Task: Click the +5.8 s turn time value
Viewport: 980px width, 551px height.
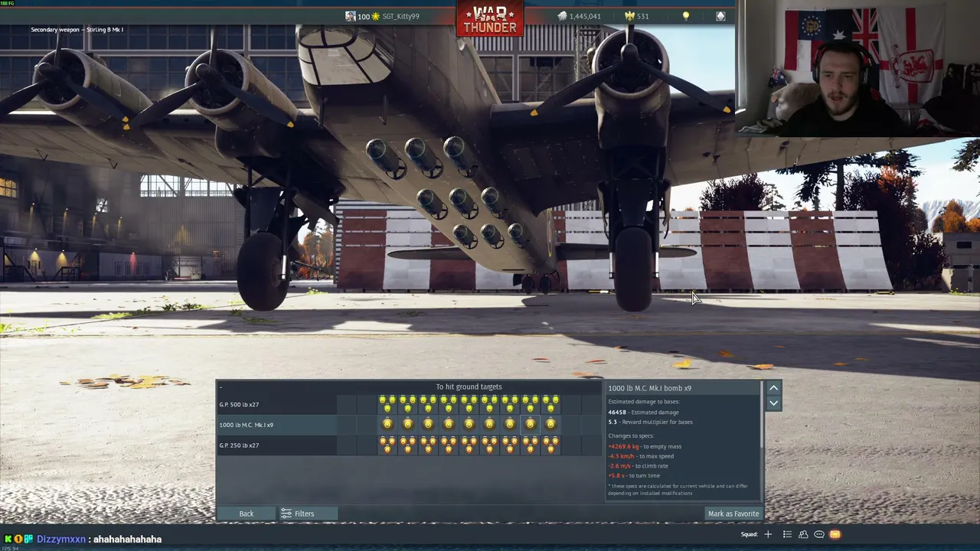Action: [616, 476]
